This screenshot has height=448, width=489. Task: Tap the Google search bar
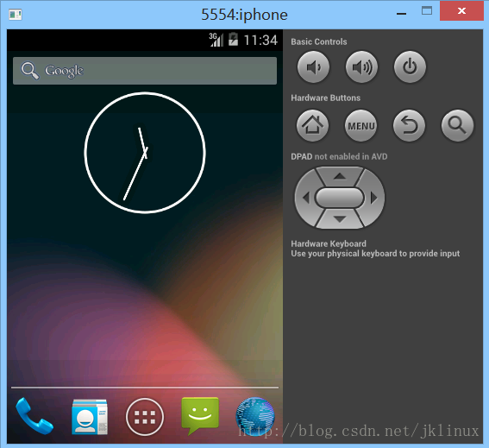[145, 71]
